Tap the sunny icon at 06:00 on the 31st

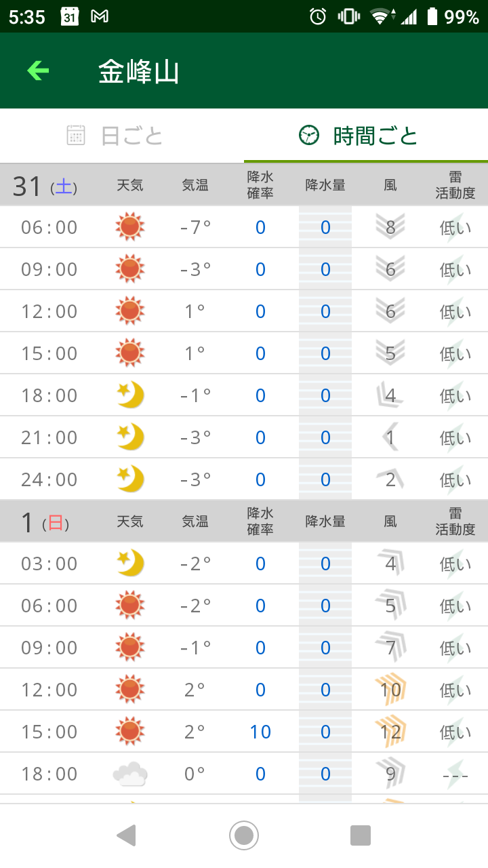pos(130,227)
